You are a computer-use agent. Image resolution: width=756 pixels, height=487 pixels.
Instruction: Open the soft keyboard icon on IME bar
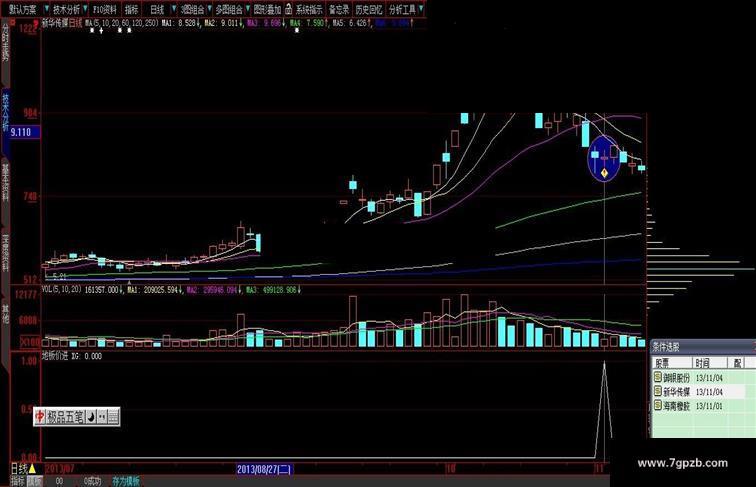click(113, 417)
